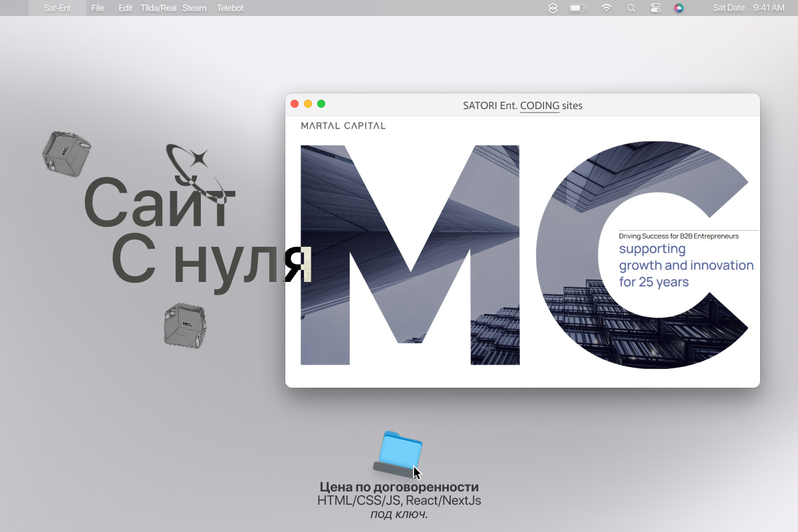Screen dimensions: 798x532
Task: Click the 9:41 AM clock
Action: [x=769, y=8]
